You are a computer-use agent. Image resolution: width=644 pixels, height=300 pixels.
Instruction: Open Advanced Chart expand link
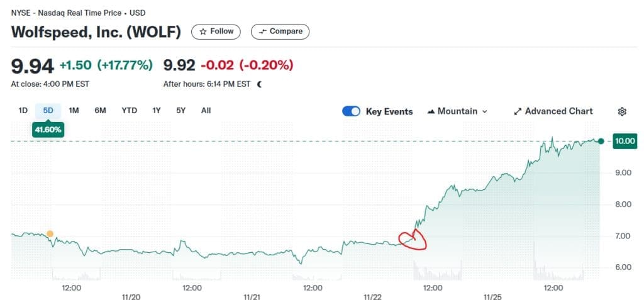[553, 111]
